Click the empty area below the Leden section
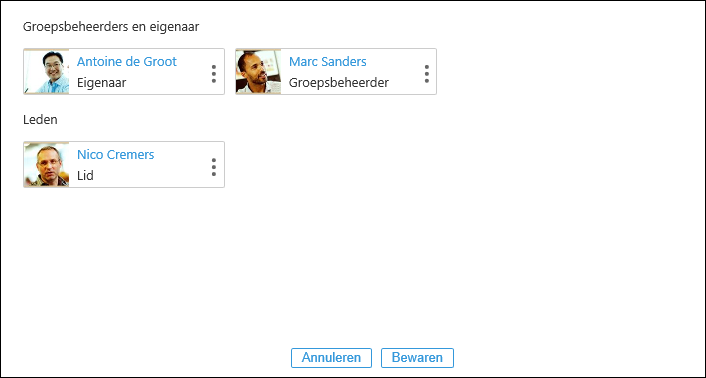Screen dimensions: 706x378 pyautogui.click(x=353, y=266)
